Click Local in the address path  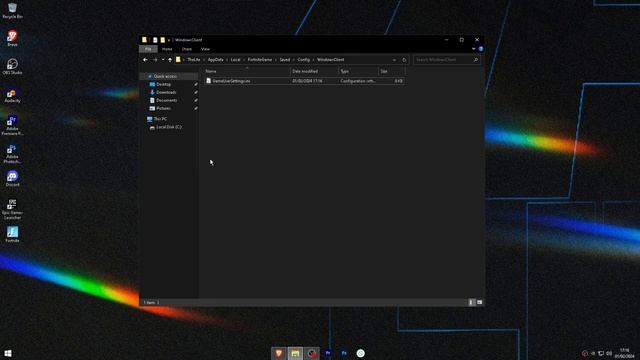tap(236, 60)
